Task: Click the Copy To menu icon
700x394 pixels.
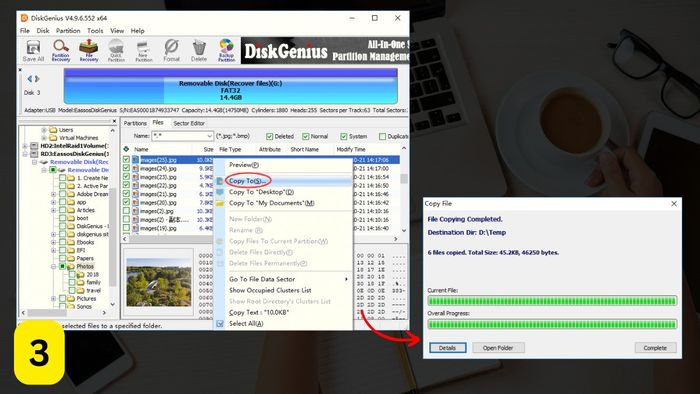Action: (x=220, y=181)
